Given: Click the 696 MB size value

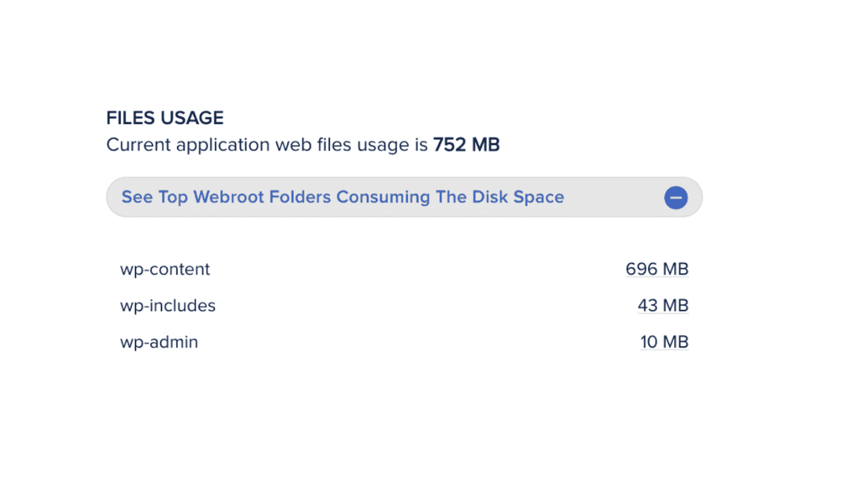Looking at the screenshot, I should pyautogui.click(x=656, y=270).
